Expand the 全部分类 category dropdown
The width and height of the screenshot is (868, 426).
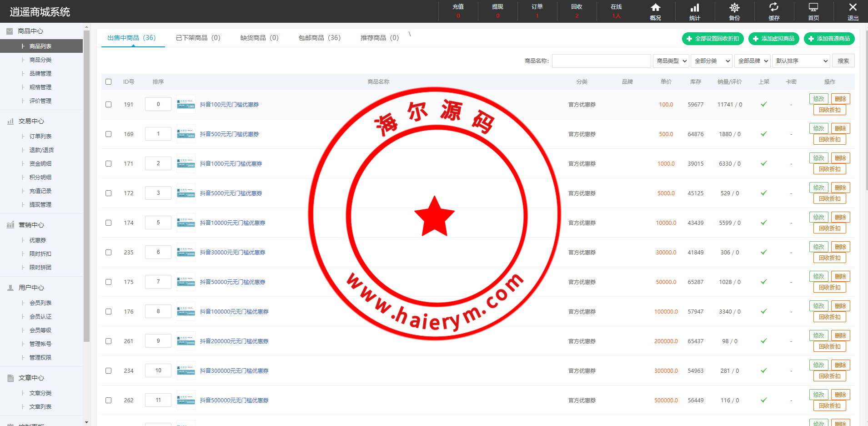(x=712, y=61)
